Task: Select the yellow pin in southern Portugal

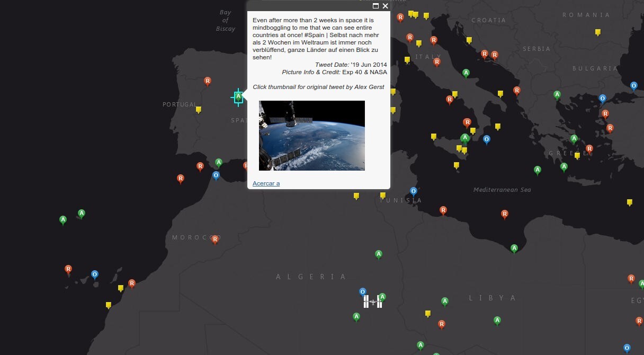Action: pos(198,109)
